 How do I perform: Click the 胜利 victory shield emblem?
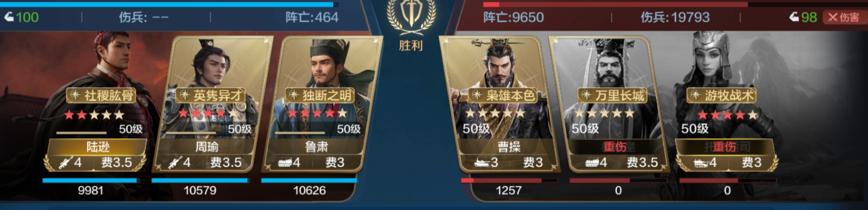point(411,15)
